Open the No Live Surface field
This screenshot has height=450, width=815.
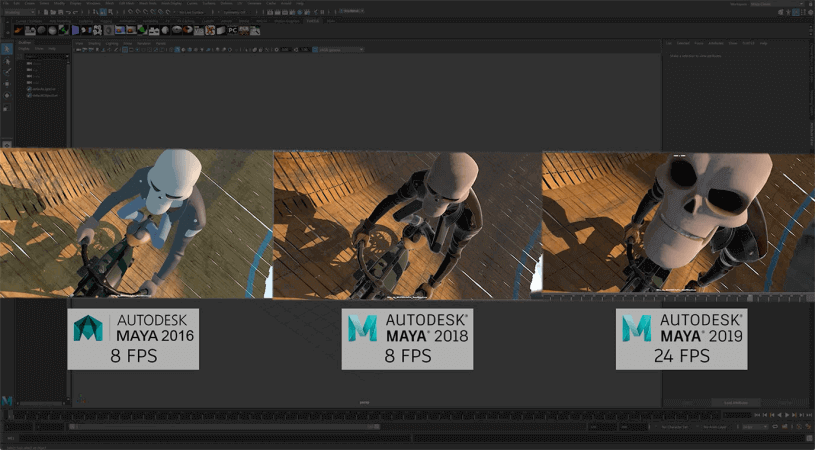point(191,12)
